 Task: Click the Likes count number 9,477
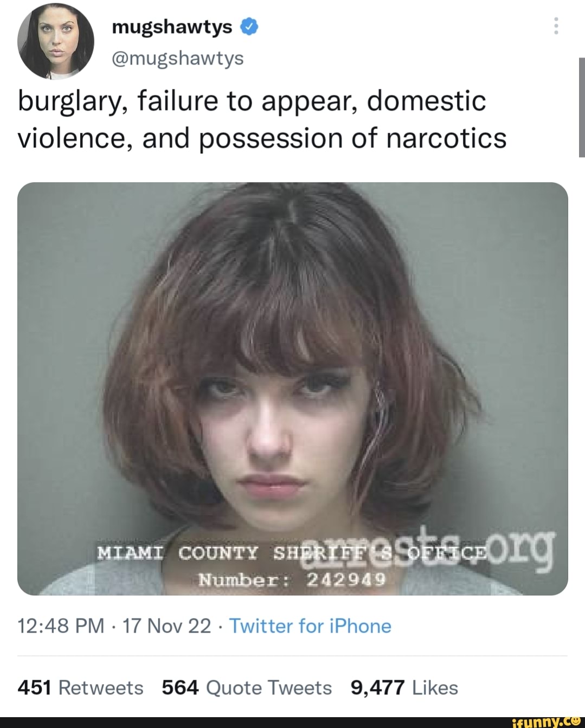pos(378,687)
